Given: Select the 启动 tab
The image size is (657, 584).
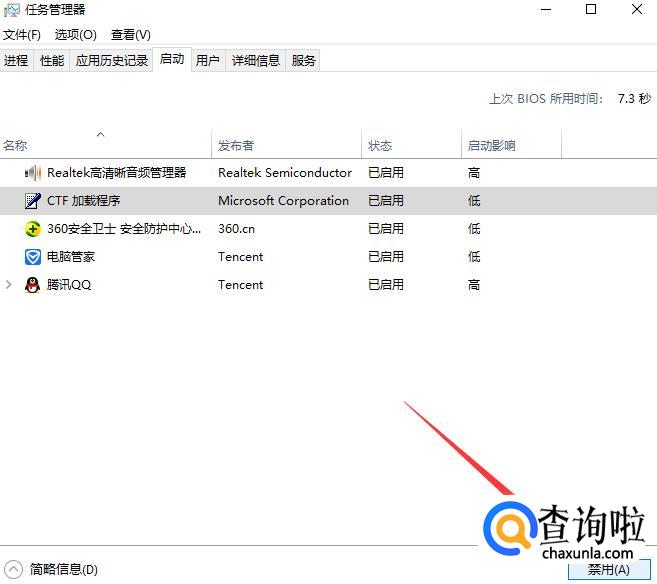Looking at the screenshot, I should pyautogui.click(x=172, y=59).
